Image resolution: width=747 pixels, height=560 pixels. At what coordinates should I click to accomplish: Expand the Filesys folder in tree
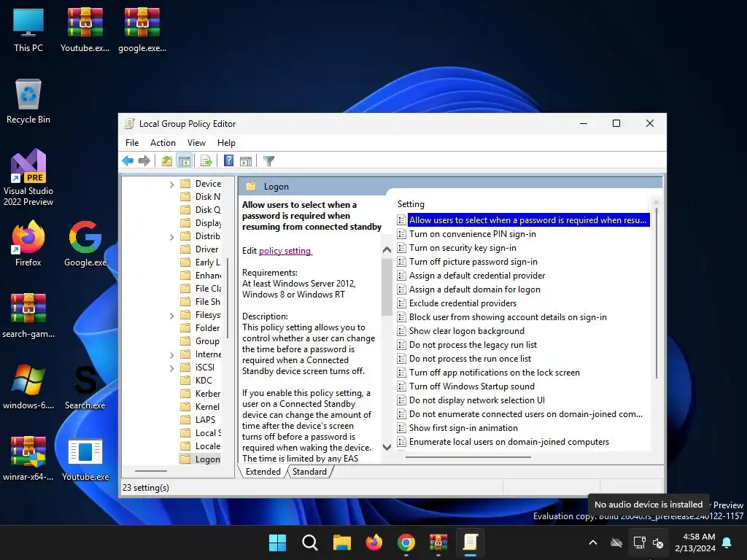click(x=171, y=316)
